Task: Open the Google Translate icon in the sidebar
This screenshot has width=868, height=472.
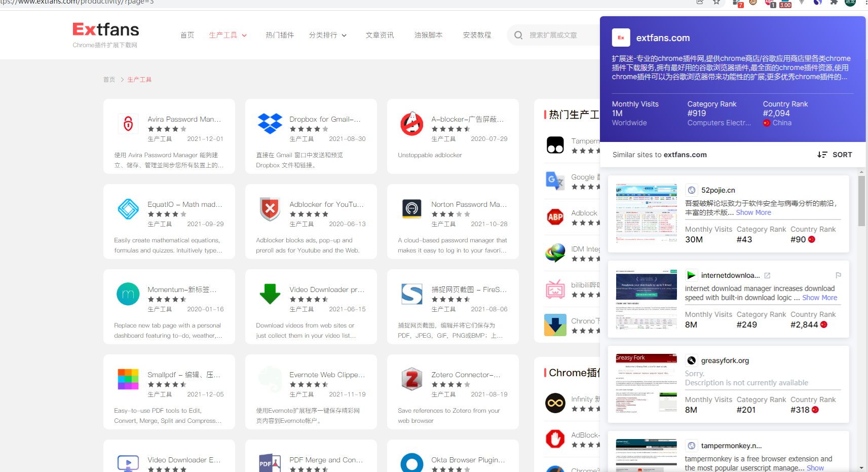Action: (555, 181)
